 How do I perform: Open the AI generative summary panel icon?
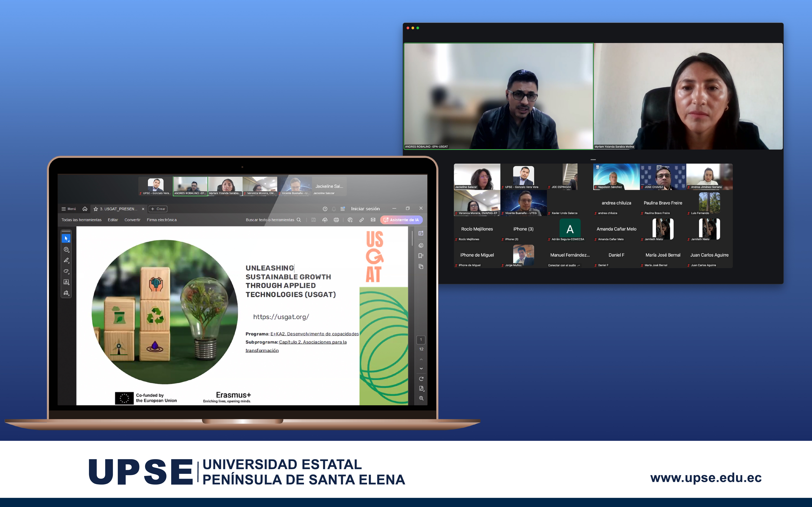click(x=421, y=233)
